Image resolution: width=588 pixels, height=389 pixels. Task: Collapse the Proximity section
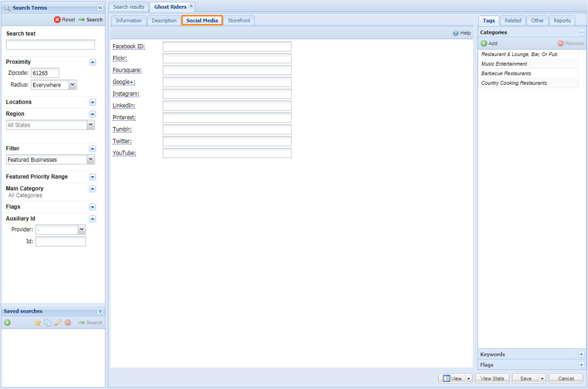pos(93,62)
